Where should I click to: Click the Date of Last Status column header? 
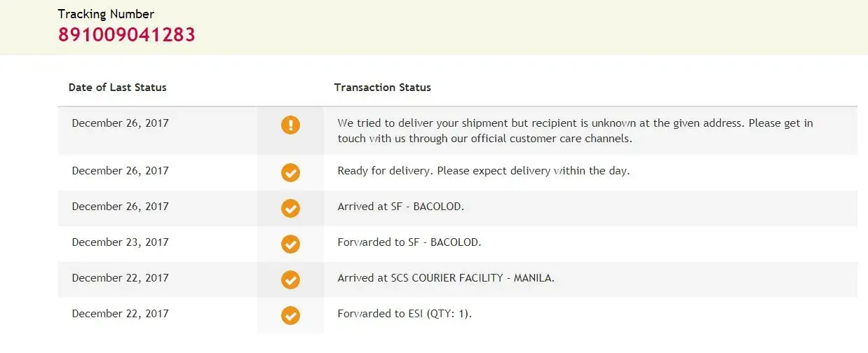coord(117,88)
